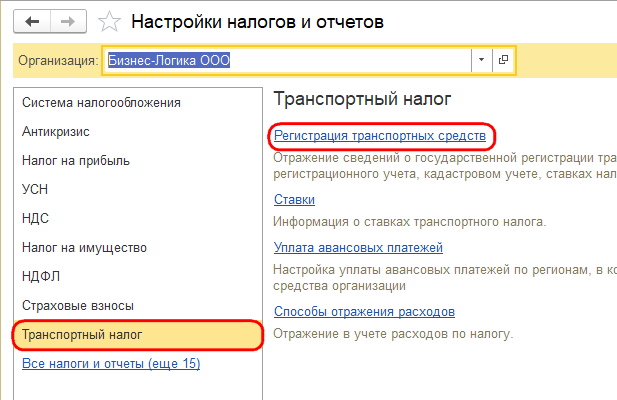This screenshot has height=400, width=617.
Task: Click text Информация о ставках транспортного налога
Action: tap(410, 222)
